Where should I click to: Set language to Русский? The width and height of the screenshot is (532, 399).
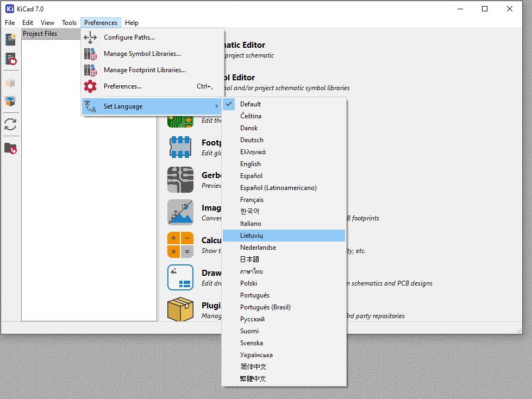[284, 319]
